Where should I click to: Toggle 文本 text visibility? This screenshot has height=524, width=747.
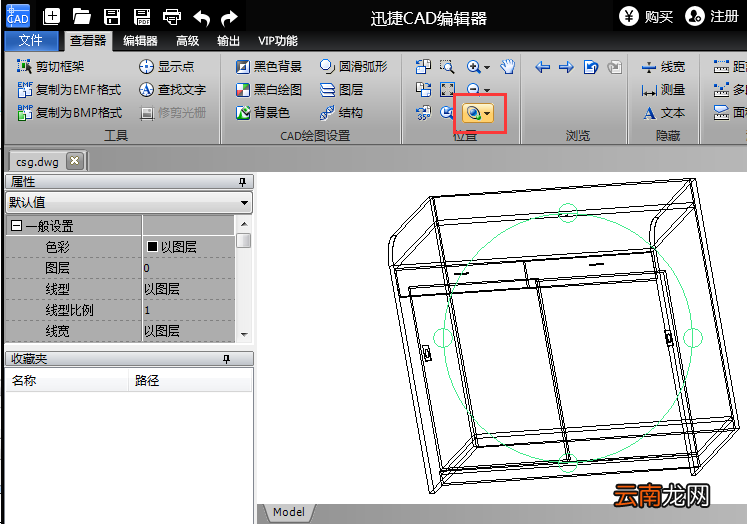(664, 113)
